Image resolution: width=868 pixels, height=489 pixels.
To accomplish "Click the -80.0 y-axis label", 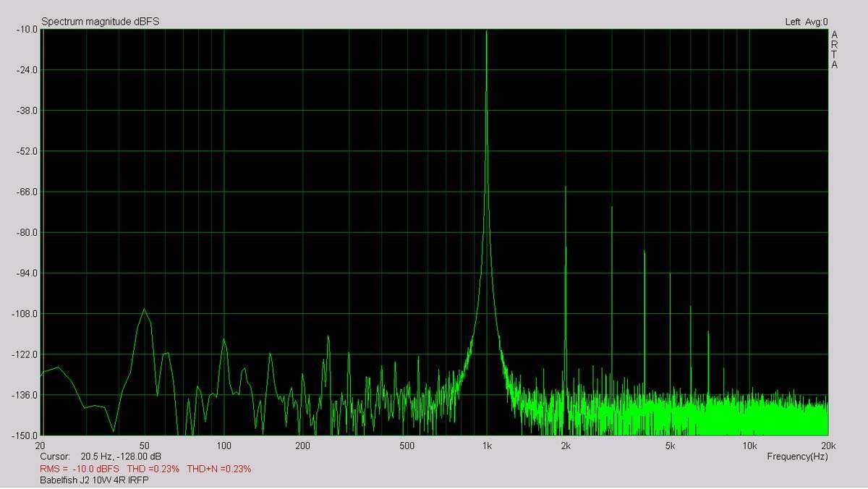I will [x=26, y=233].
